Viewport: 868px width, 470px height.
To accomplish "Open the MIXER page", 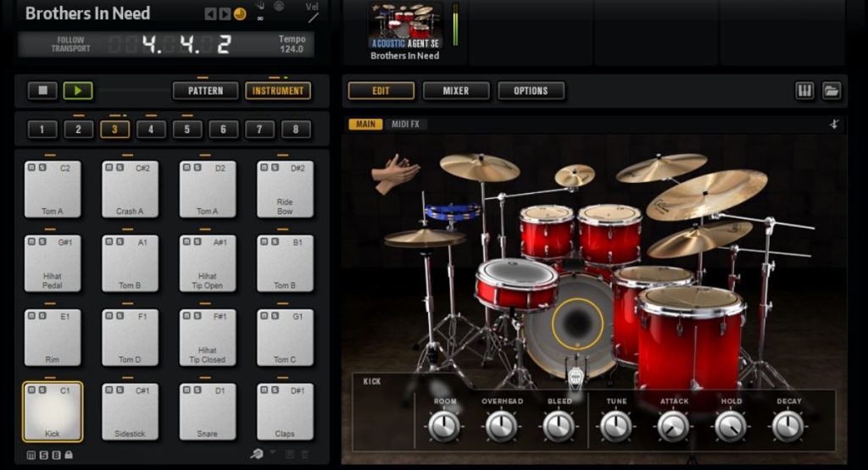I will tap(456, 91).
